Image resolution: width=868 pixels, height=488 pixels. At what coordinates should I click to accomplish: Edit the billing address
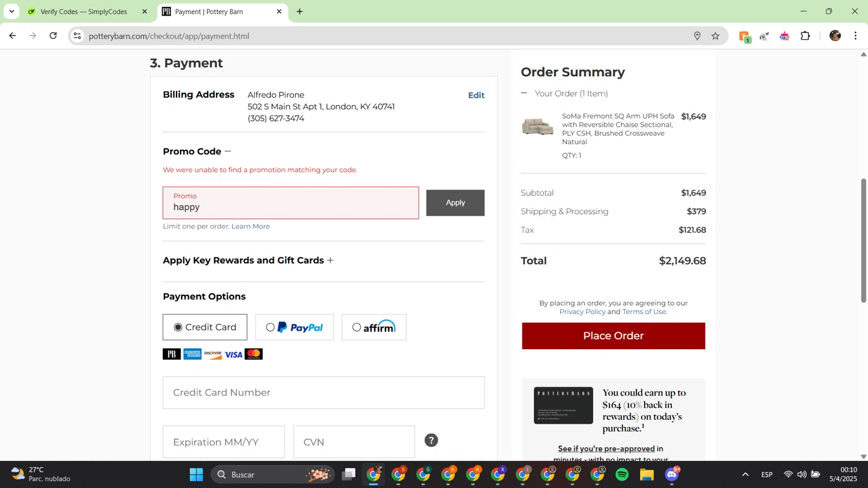pyautogui.click(x=476, y=95)
